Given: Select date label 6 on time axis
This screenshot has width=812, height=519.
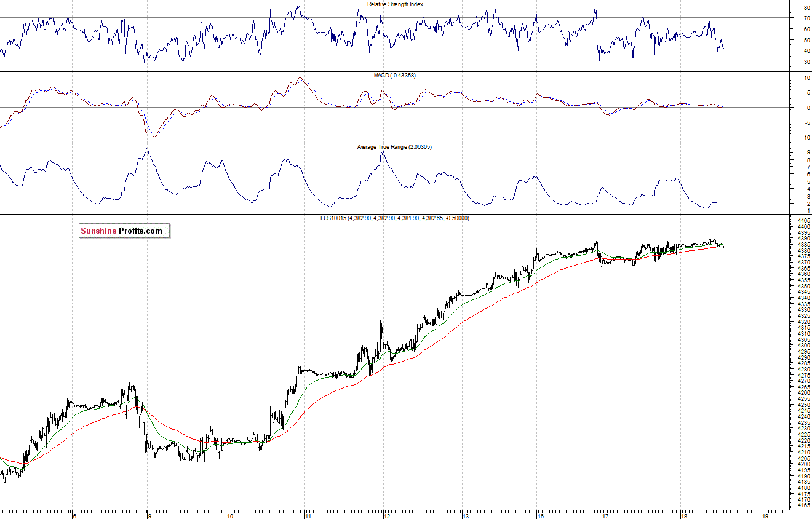Looking at the screenshot, I should click(x=74, y=516).
